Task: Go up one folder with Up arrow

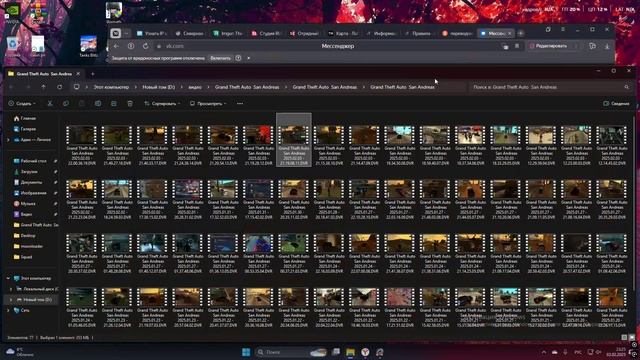Action: pyautogui.click(x=43, y=87)
